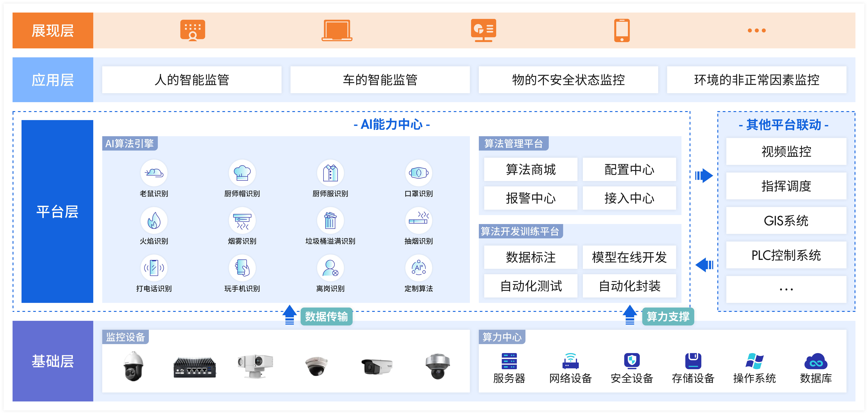Click the 应用层 blue label
868x414 pixels.
pyautogui.click(x=53, y=80)
